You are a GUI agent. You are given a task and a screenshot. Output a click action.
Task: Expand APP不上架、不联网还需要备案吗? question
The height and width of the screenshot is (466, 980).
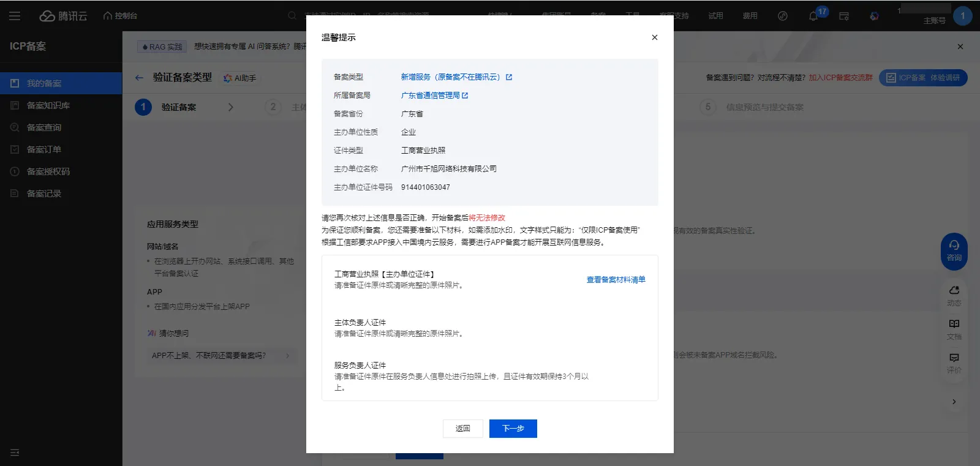tap(222, 355)
